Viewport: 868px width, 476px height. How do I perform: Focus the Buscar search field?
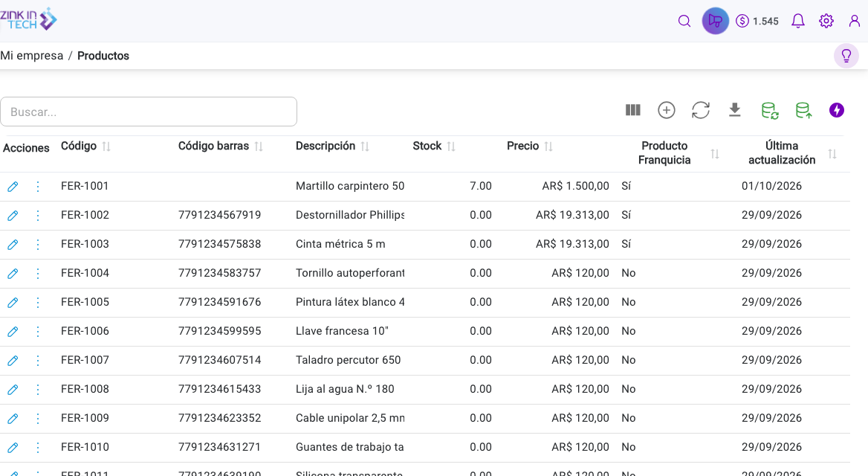(x=149, y=112)
